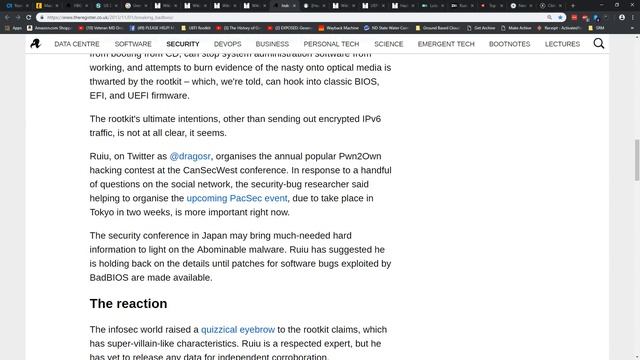Open the EXPOSED: Geoen bookmark
Screen dimensions: 640x360
pyautogui.click(x=289, y=28)
